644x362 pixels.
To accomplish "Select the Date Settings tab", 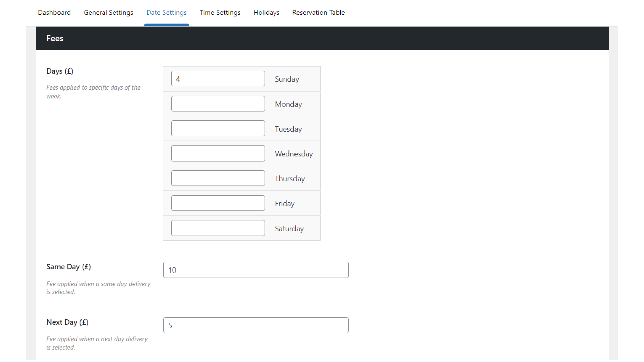I will 166,12.
